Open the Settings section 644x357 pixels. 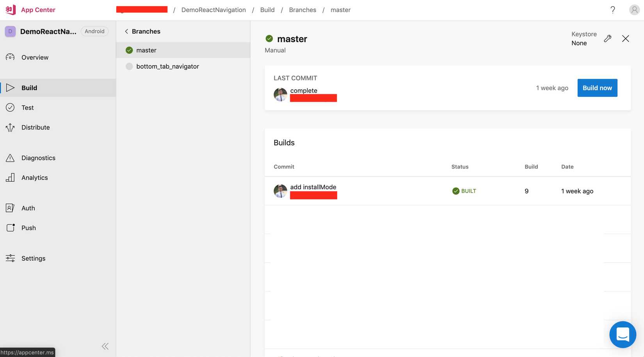click(58, 258)
